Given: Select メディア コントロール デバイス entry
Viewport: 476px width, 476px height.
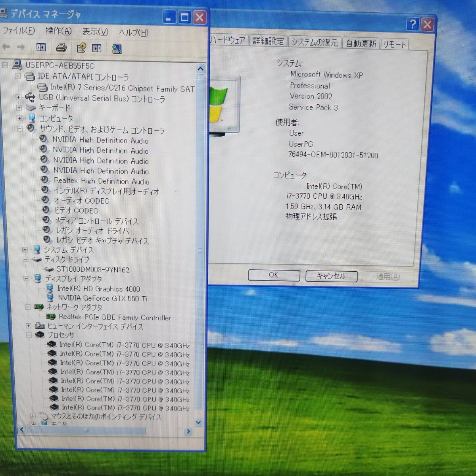Looking at the screenshot, I should pos(96,221).
